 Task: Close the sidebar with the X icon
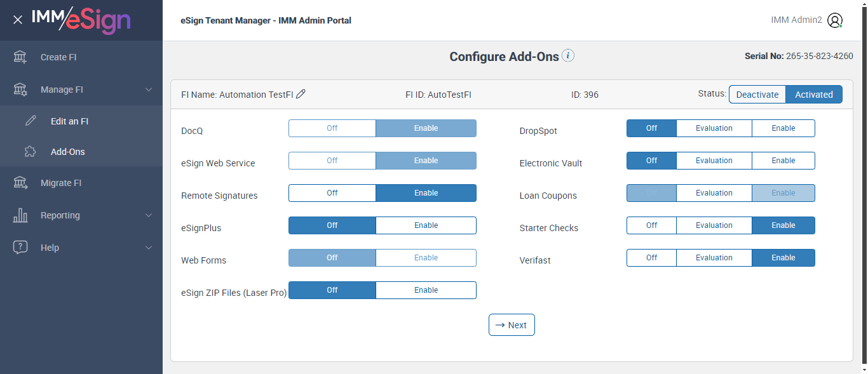click(18, 20)
